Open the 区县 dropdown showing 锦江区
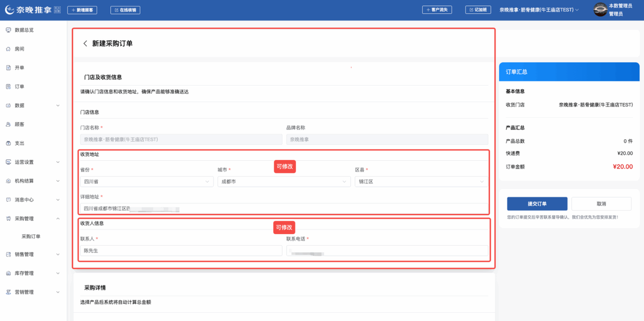 (x=421, y=182)
